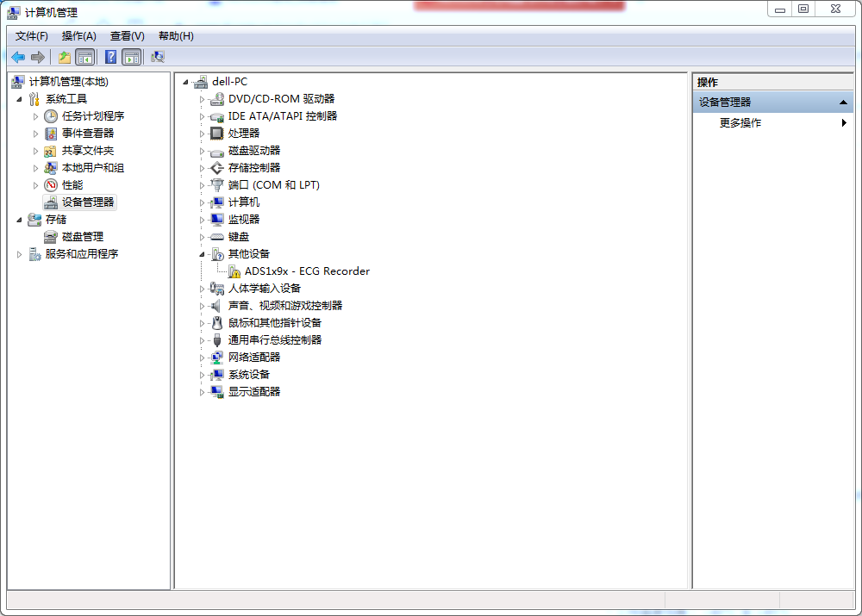Click the DVD/CD-ROM drive icon
The height and width of the screenshot is (616, 862).
217,99
